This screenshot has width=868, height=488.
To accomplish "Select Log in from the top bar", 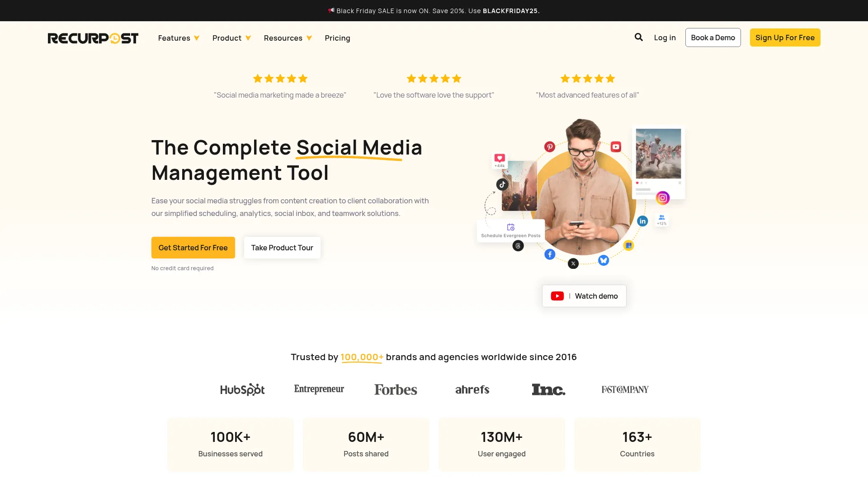I will pos(665,38).
